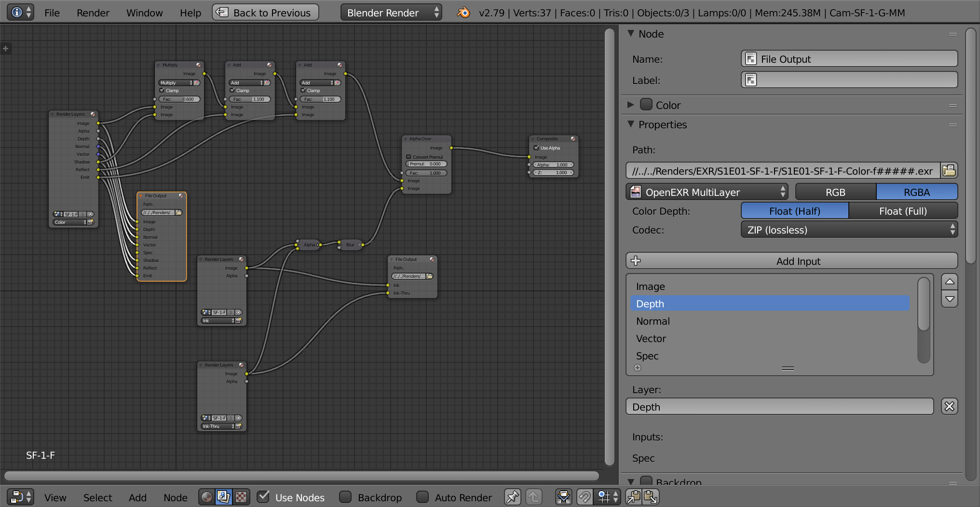Move the Depth input up with arrow button
980x507 pixels.
tap(950, 282)
